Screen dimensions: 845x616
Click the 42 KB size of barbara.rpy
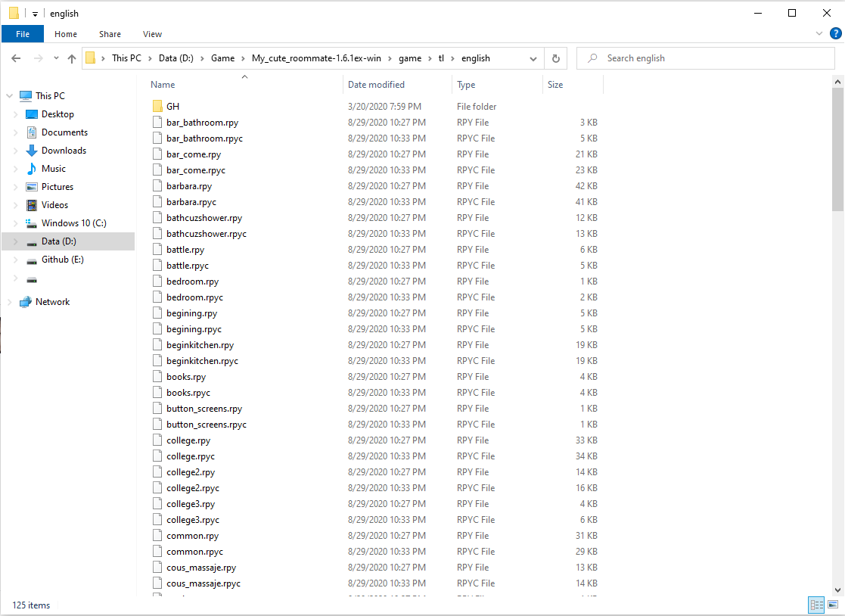pyautogui.click(x=586, y=186)
